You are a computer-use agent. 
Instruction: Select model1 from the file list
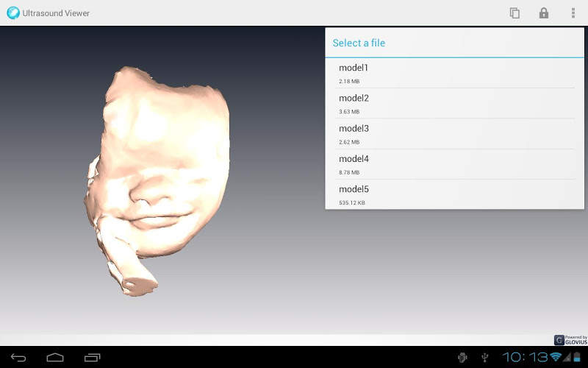pos(454,73)
